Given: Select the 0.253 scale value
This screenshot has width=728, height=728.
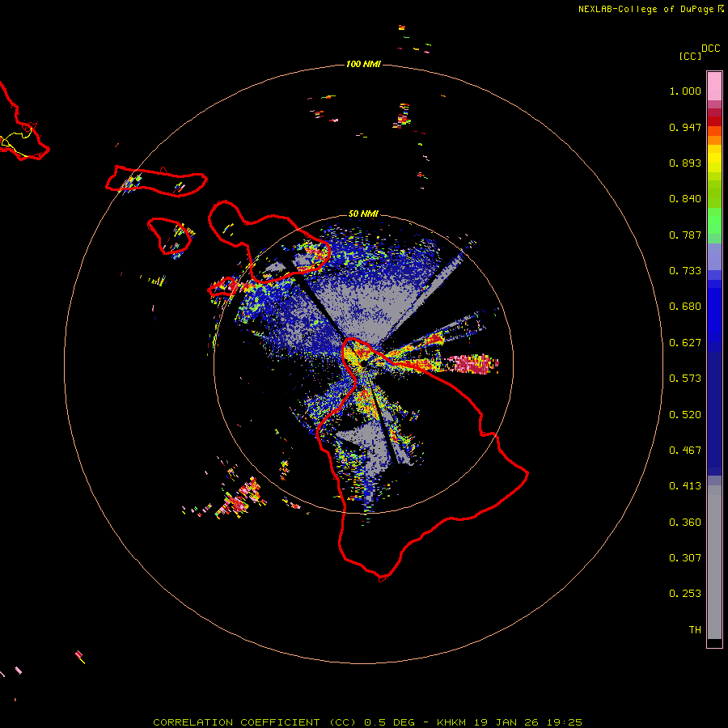Looking at the screenshot, I should coord(685,594).
